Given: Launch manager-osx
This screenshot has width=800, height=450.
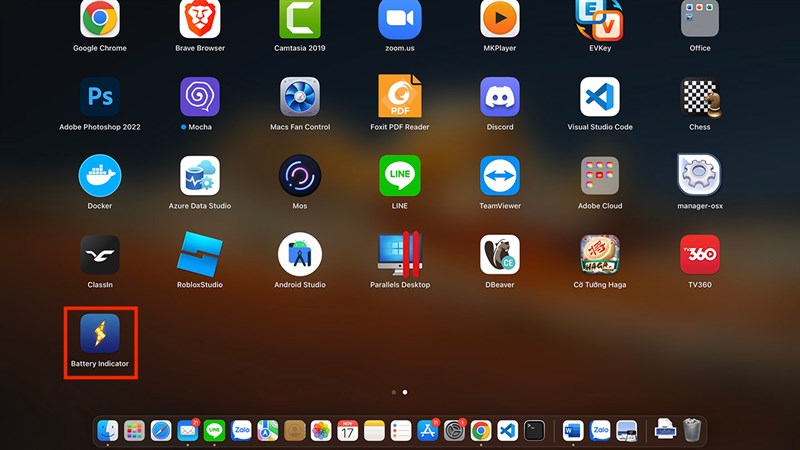Looking at the screenshot, I should 700,175.
